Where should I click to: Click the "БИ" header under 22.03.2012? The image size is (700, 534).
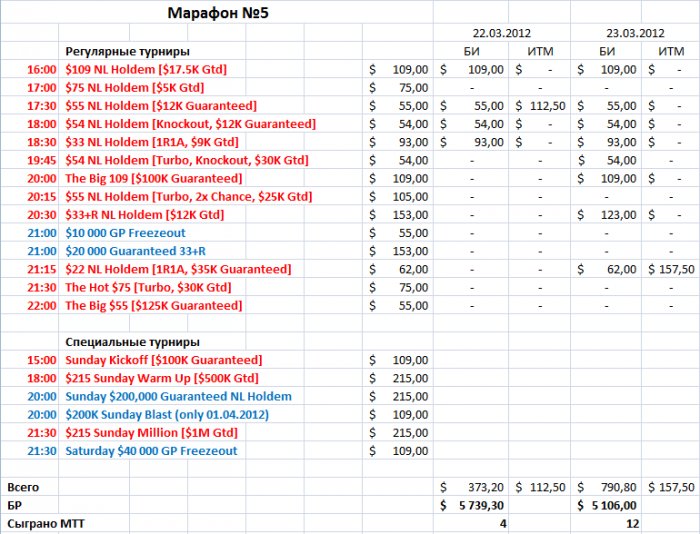pyautogui.click(x=471, y=51)
